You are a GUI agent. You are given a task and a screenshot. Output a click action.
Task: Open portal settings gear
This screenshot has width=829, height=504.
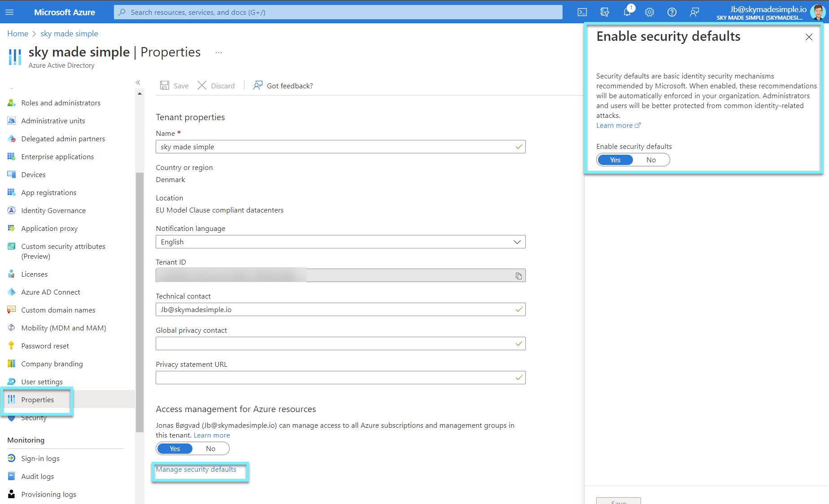[x=649, y=12]
